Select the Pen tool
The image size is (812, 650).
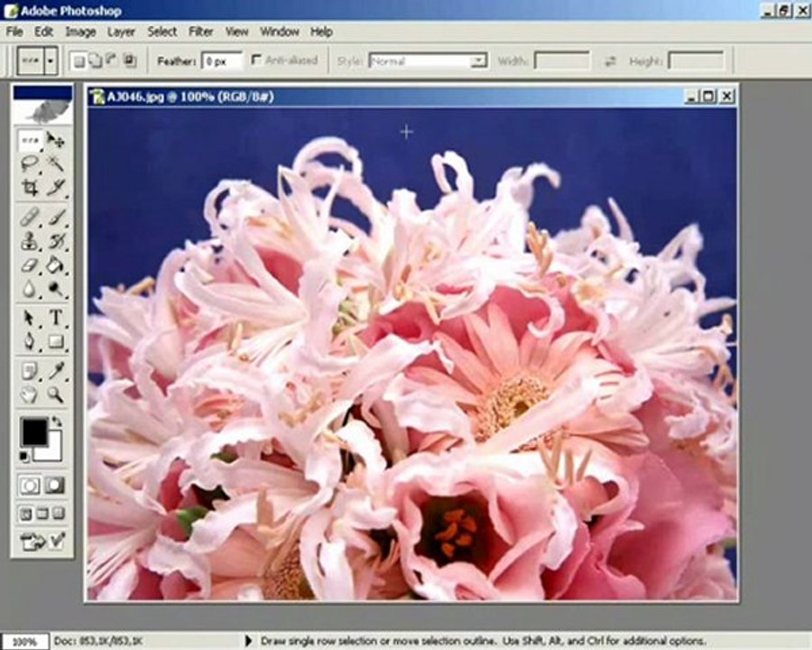[30, 341]
